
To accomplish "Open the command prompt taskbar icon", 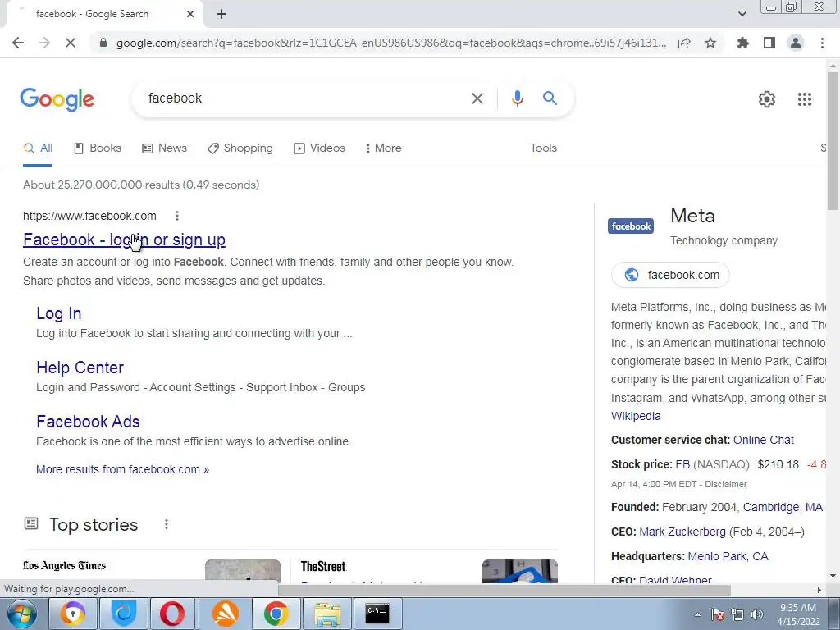I will (x=377, y=614).
